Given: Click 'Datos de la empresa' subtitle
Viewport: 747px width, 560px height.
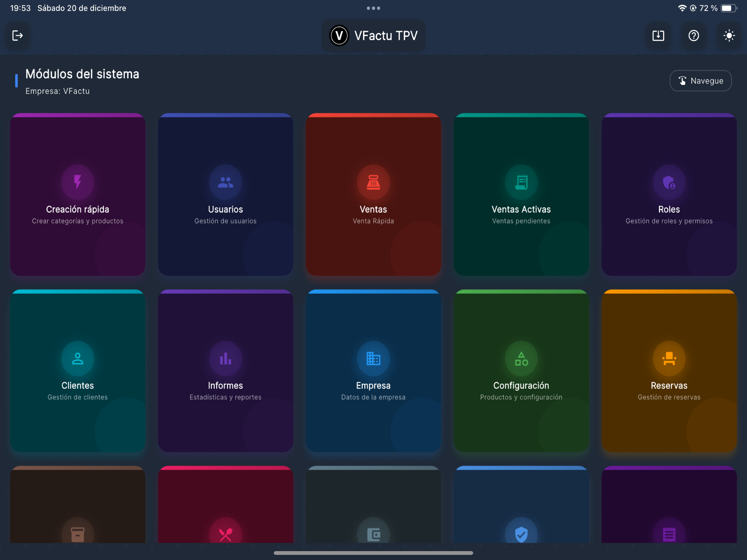Looking at the screenshot, I should pos(373,397).
